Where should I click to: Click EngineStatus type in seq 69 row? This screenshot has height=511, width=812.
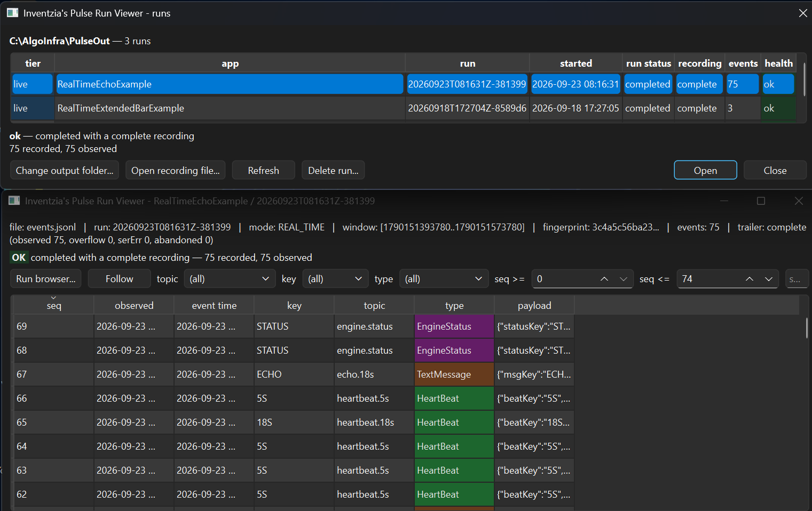tap(454, 326)
